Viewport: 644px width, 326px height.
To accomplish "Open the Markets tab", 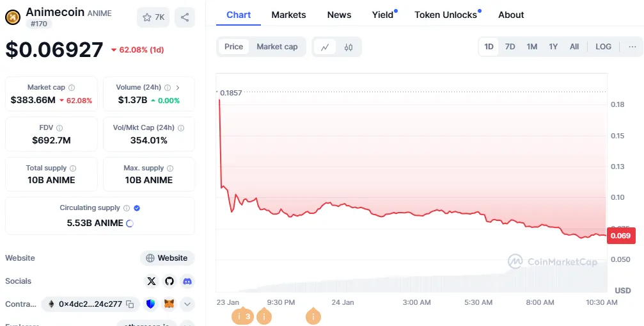I will click(288, 15).
